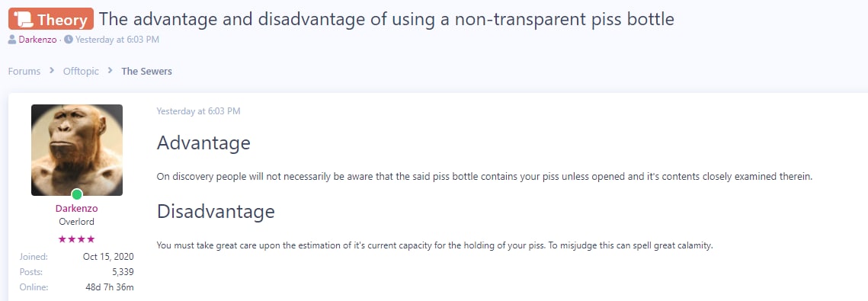Image resolution: width=868 pixels, height=301 pixels.
Task: Click the purple rank stars
Action: [x=76, y=239]
